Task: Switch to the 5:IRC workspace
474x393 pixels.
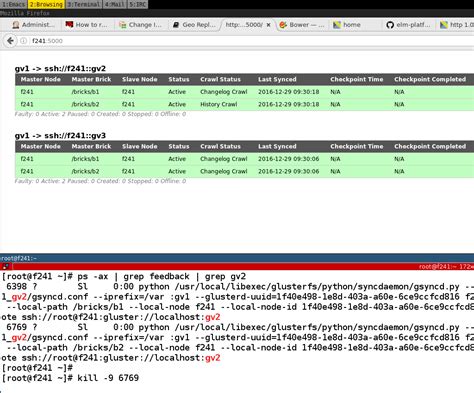Action: point(137,4)
